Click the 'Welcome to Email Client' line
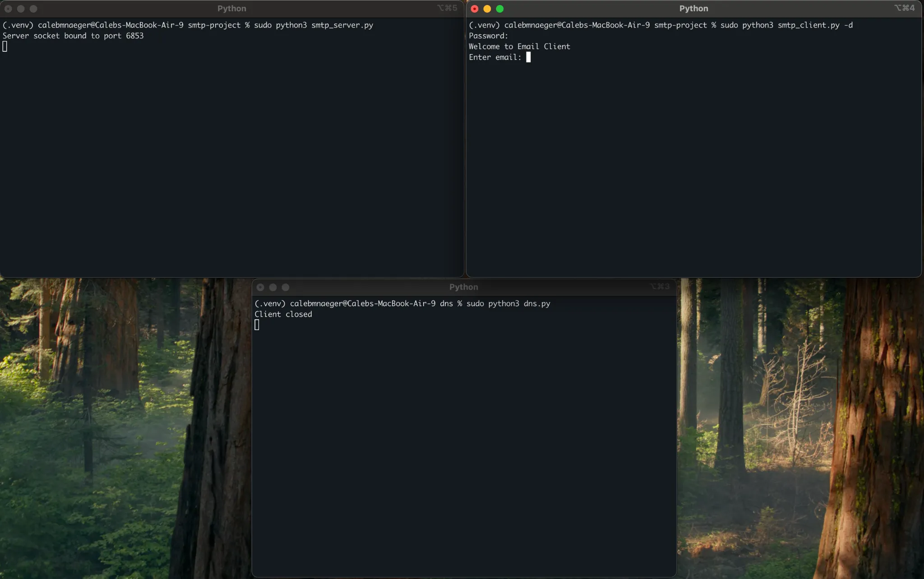The height and width of the screenshot is (579, 924). click(x=519, y=46)
